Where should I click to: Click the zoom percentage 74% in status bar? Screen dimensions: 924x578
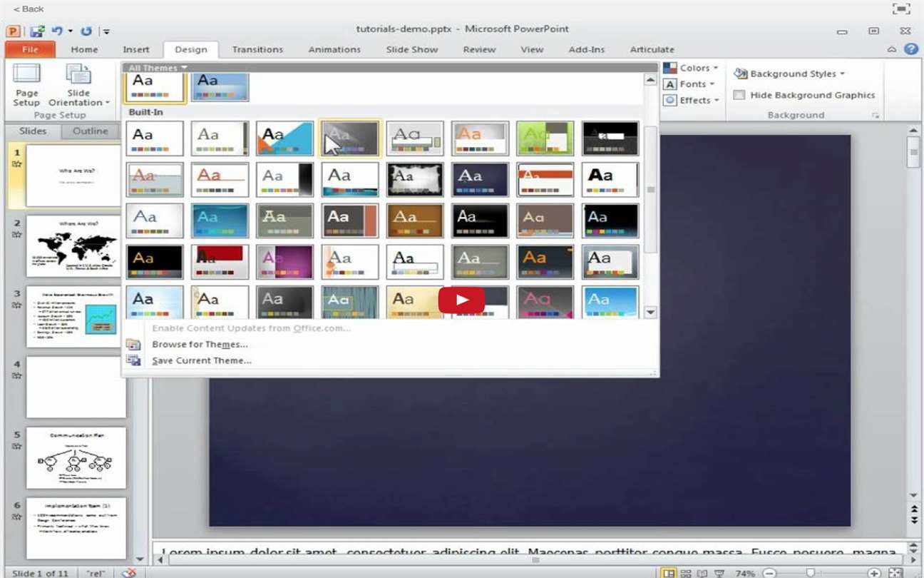coord(745,573)
